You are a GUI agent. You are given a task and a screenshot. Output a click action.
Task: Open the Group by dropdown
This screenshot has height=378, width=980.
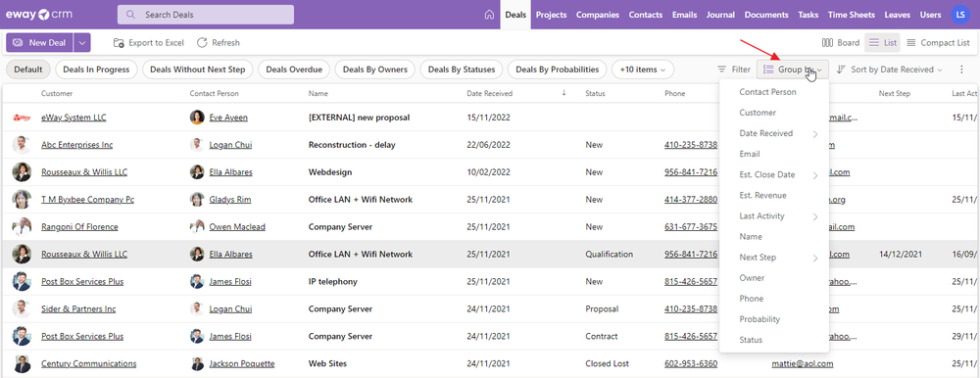point(793,70)
